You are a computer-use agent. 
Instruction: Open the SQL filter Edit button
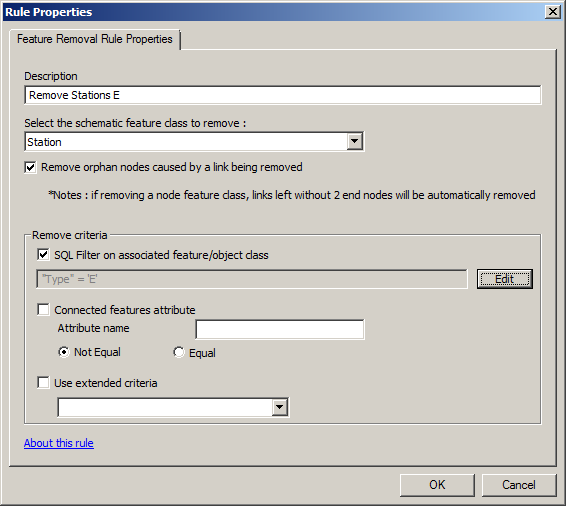click(x=505, y=279)
